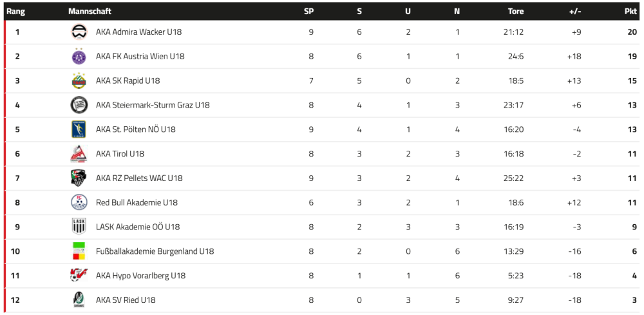Image resolution: width=644 pixels, height=315 pixels.
Task: Click the AKA Admira Wacker U18 club logo
Action: tap(79, 32)
